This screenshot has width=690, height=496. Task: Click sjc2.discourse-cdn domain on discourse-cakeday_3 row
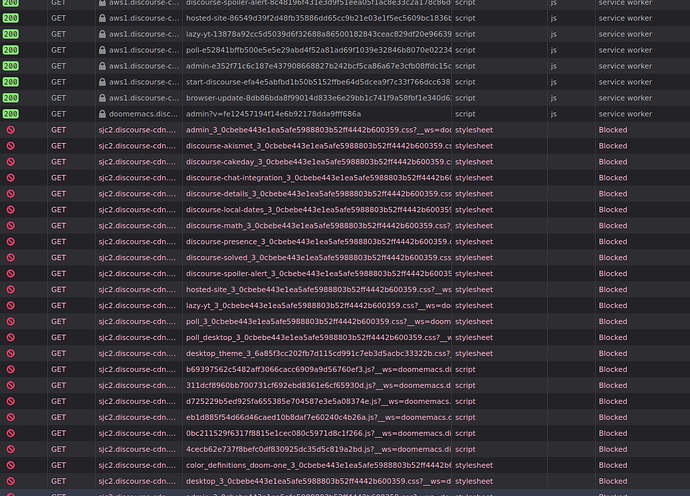click(x=137, y=162)
